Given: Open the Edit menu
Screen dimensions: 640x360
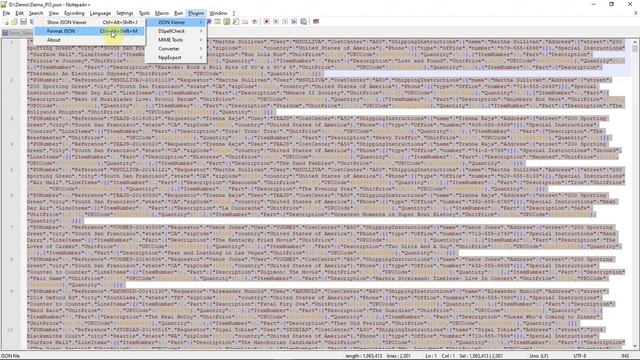Looking at the screenshot, I should [x=19, y=13].
